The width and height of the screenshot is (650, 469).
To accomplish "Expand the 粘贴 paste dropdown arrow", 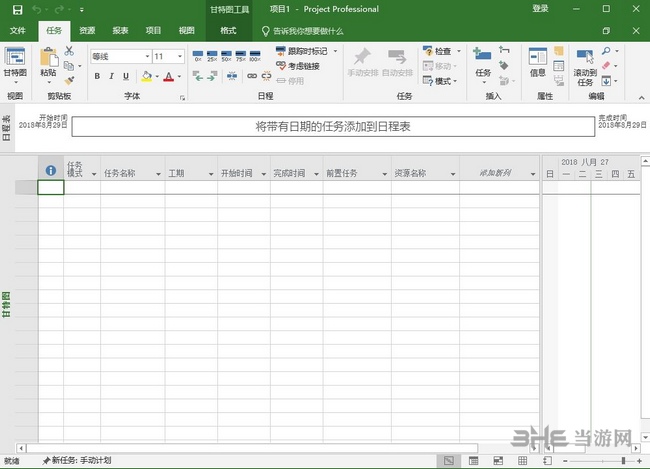I will 49,83.
